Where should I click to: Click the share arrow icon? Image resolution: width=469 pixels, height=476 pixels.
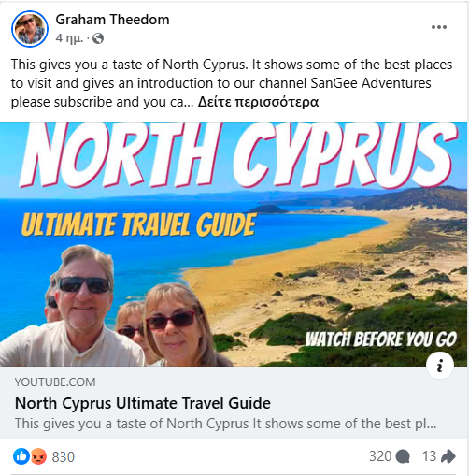[x=448, y=456]
